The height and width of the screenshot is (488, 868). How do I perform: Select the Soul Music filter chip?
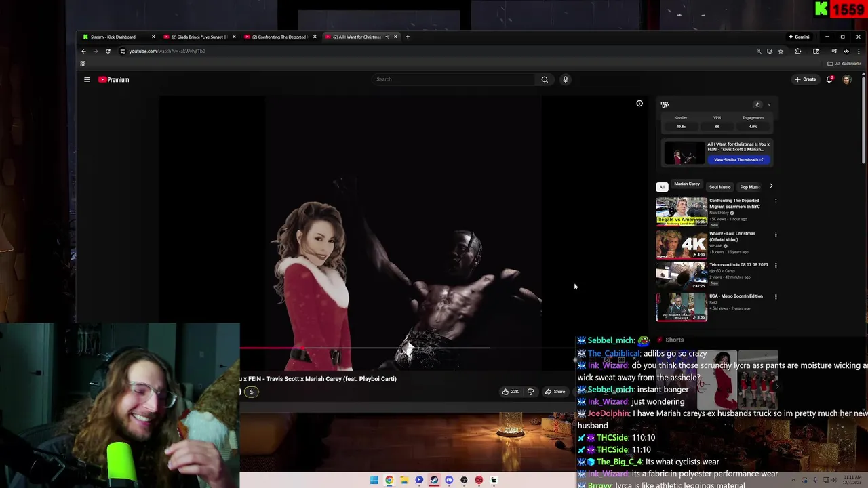click(720, 187)
